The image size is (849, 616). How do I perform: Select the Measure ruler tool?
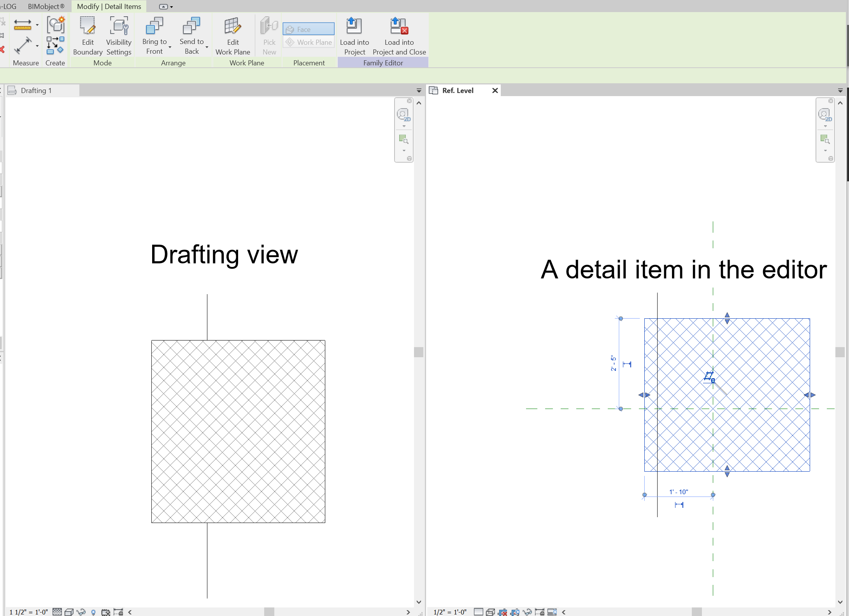(23, 25)
